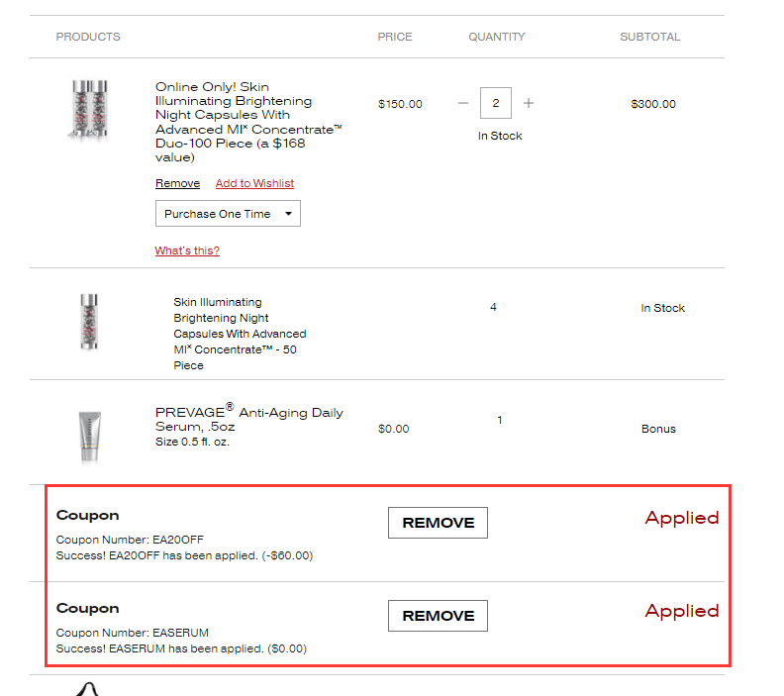Image resolution: width=784 pixels, height=696 pixels.
Task: Click the Applied status for EA20OFF coupon
Action: [682, 518]
